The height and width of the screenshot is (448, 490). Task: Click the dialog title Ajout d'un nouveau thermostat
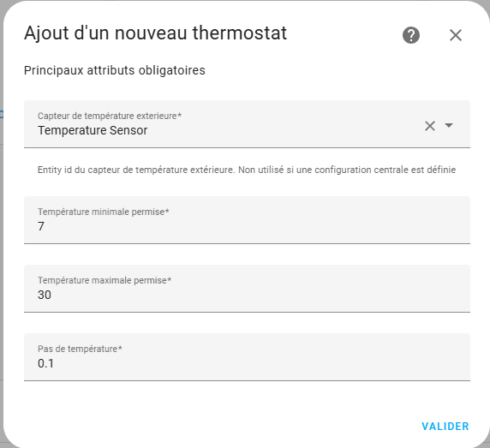pos(155,33)
